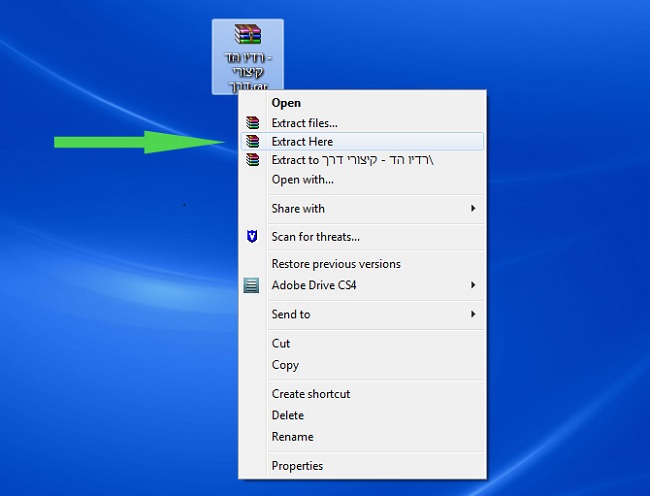Click the WinRAR icon beside Extract Here
Screen dimensions: 650x496
tap(252, 141)
